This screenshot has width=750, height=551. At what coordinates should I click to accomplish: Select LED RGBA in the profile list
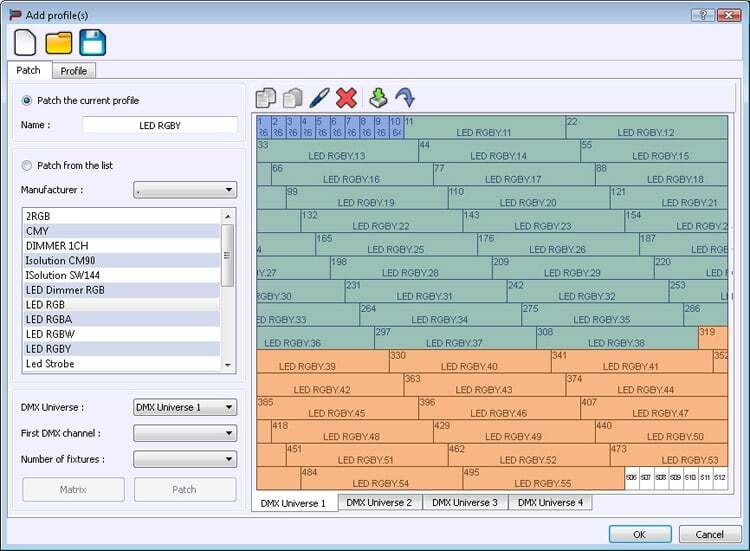tap(121, 320)
